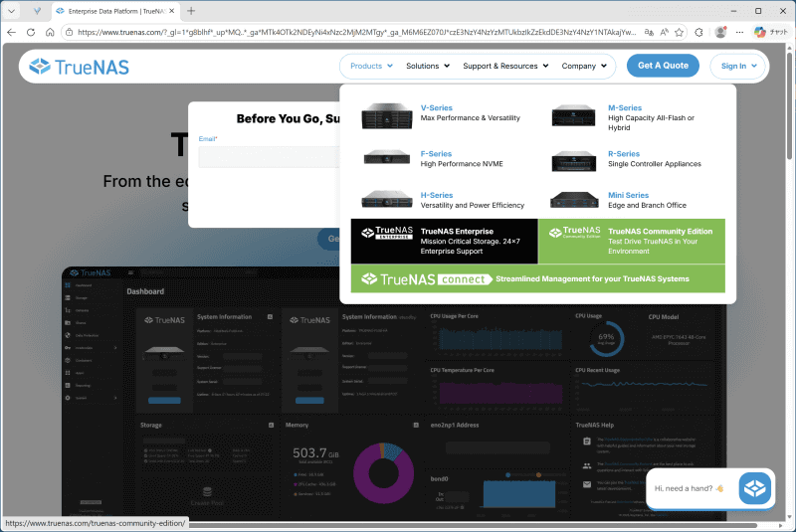This screenshot has height=532, width=796.
Task: Open browser settings and more menu
Action: click(739, 32)
